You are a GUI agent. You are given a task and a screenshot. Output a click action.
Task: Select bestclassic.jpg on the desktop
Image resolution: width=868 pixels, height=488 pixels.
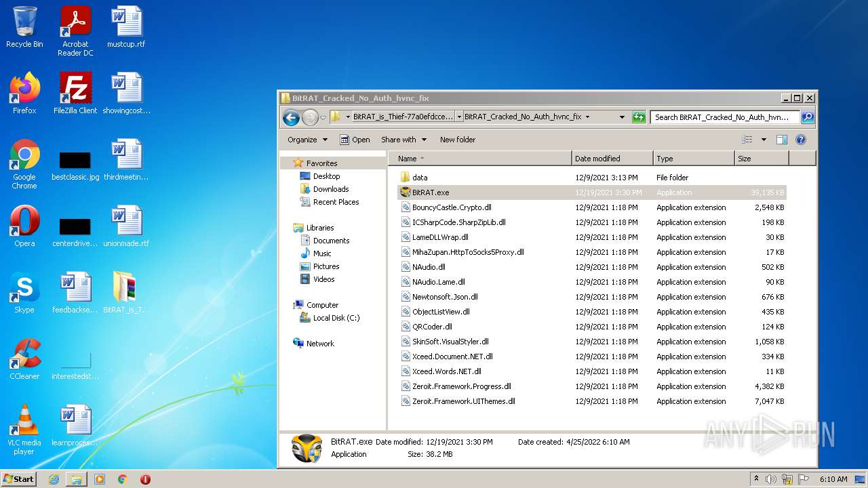pos(75,164)
